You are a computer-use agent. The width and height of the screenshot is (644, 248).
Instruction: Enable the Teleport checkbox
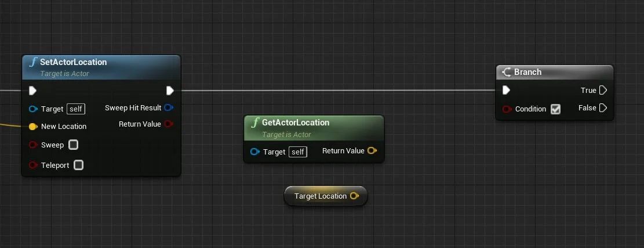point(79,165)
